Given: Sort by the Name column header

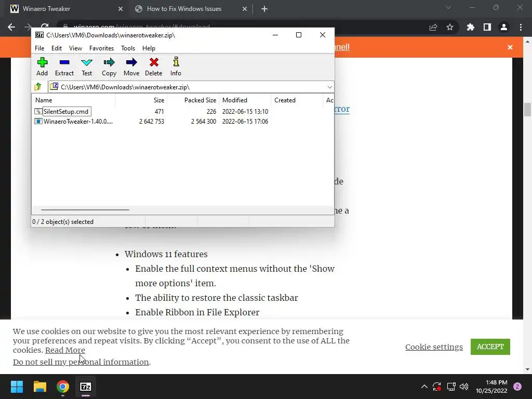Looking at the screenshot, I should coord(74,100).
